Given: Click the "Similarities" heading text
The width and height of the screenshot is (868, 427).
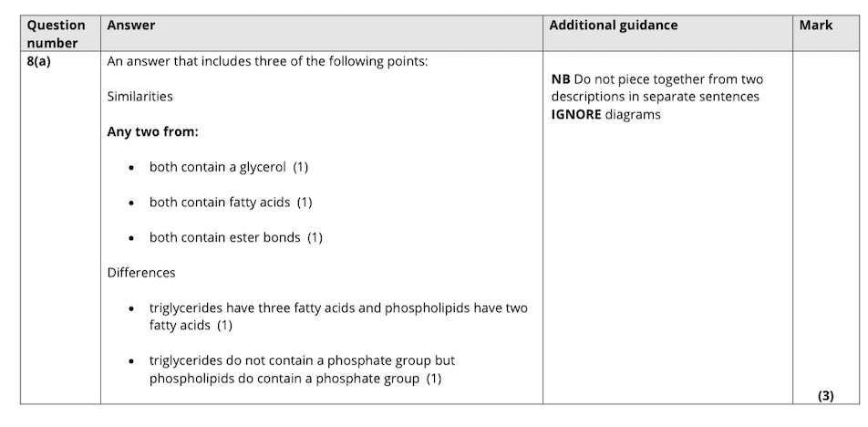Looking at the screenshot, I should [x=139, y=96].
